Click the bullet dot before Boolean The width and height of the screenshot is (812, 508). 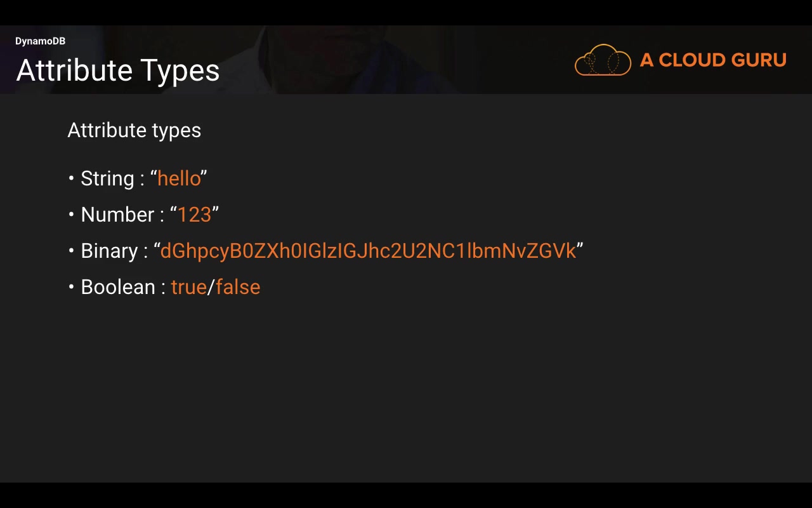(72, 287)
